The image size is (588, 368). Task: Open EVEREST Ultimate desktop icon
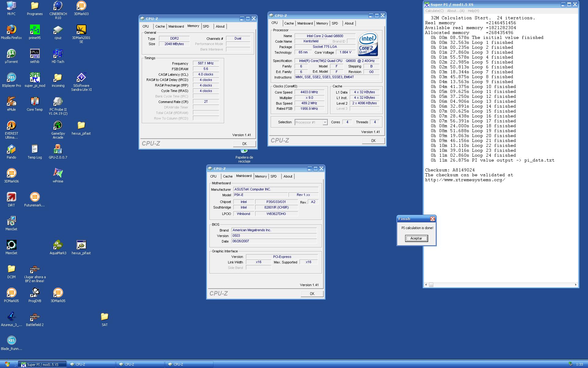pyautogui.click(x=11, y=125)
